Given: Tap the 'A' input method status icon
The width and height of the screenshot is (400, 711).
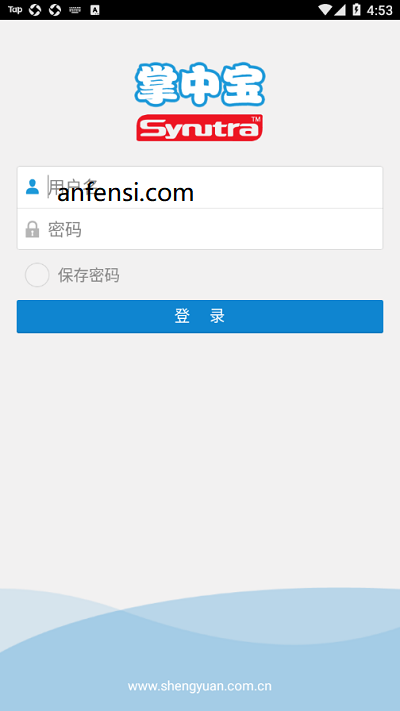Looking at the screenshot, I should 95,10.
